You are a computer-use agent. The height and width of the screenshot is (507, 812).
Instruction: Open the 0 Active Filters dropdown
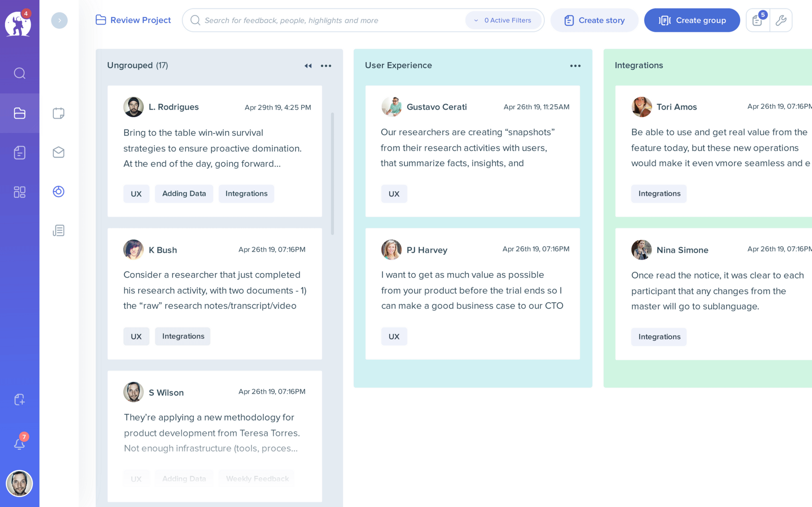[x=503, y=21]
